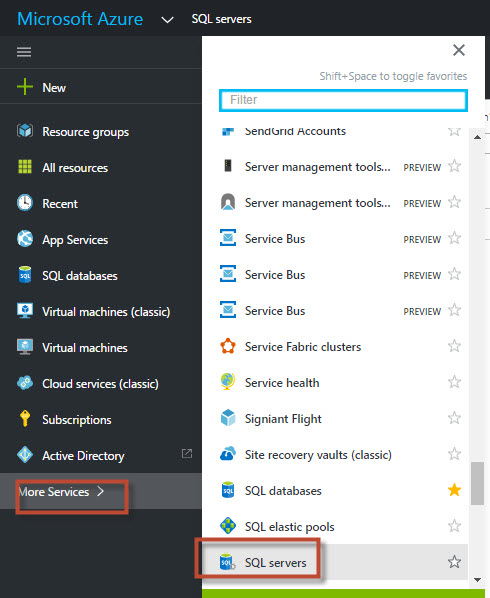Unfavorite SQL databases with the gold star
The width and height of the screenshot is (490, 598).
[454, 490]
